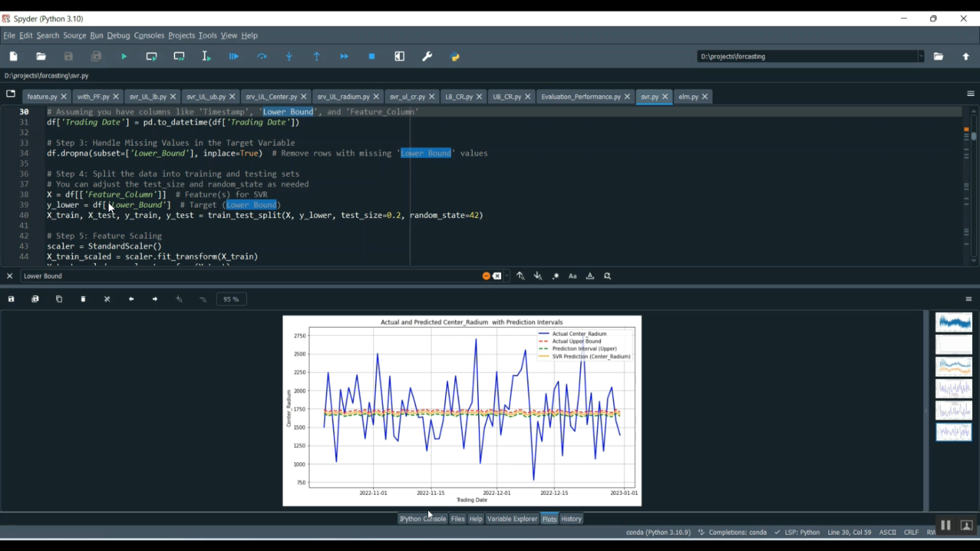This screenshot has width=980, height=551.
Task: Copy the plot to clipboard
Action: 59,299
